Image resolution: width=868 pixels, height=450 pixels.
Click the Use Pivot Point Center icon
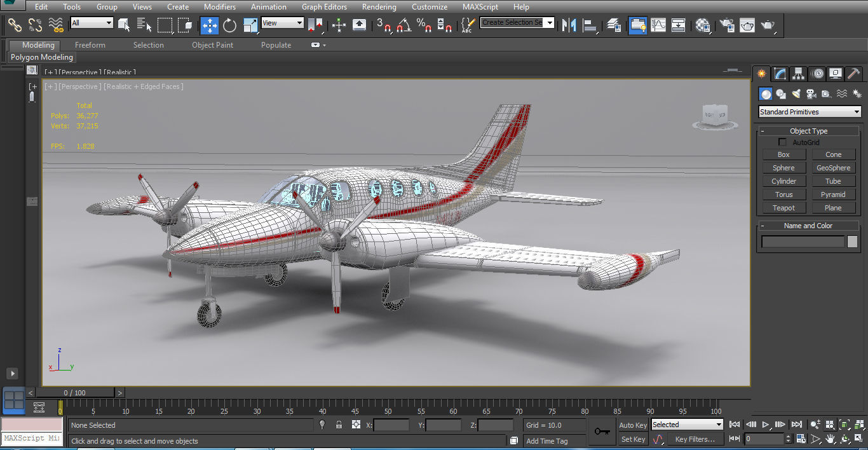click(316, 25)
